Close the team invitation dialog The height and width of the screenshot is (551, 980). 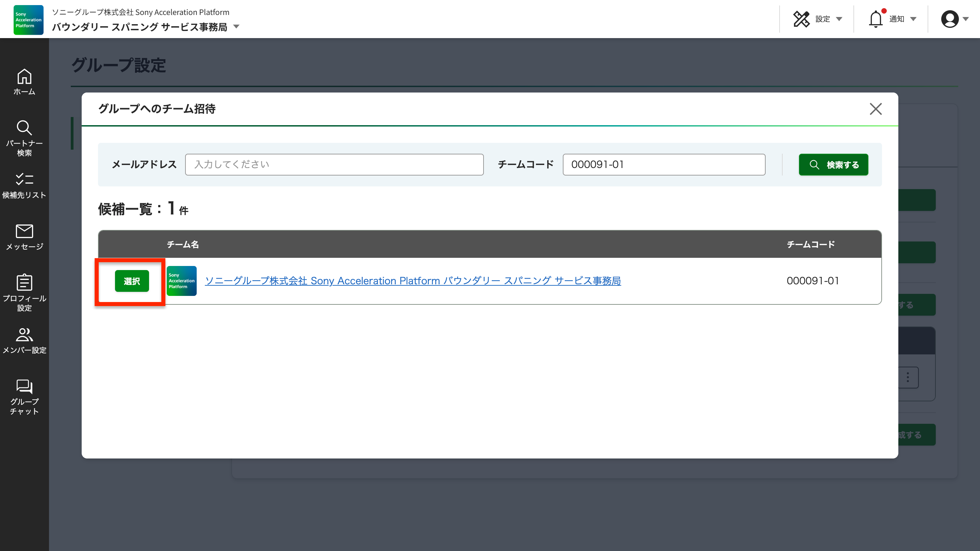(876, 109)
